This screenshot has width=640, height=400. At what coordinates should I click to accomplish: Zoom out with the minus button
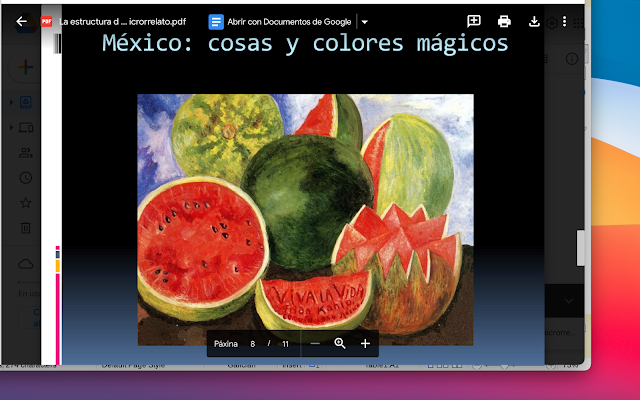315,344
